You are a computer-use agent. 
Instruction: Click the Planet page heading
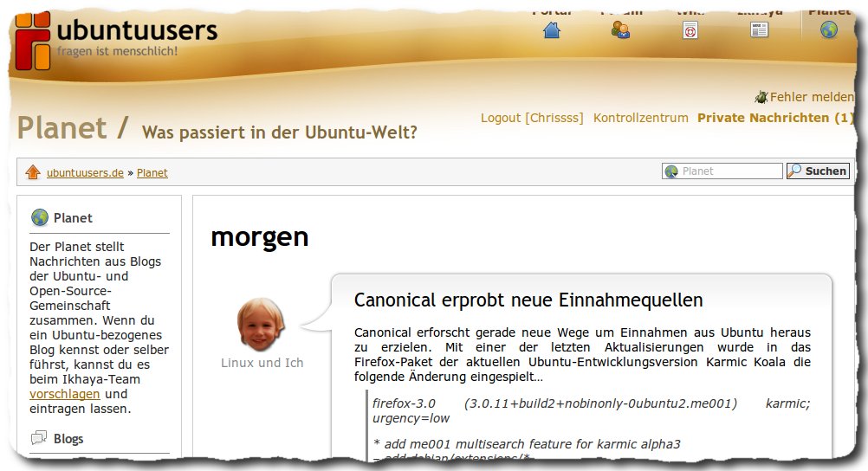(x=62, y=128)
